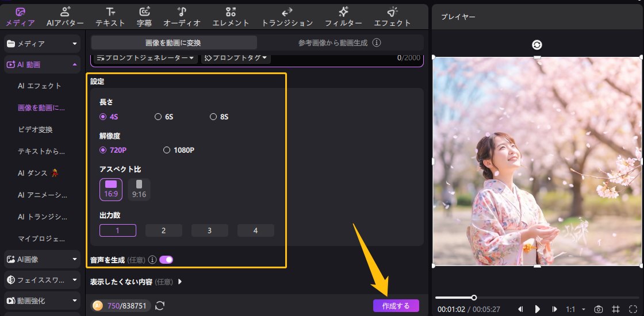Image resolution: width=644 pixels, height=316 pixels.
Task: Select the 6S length option
Action: 164,117
